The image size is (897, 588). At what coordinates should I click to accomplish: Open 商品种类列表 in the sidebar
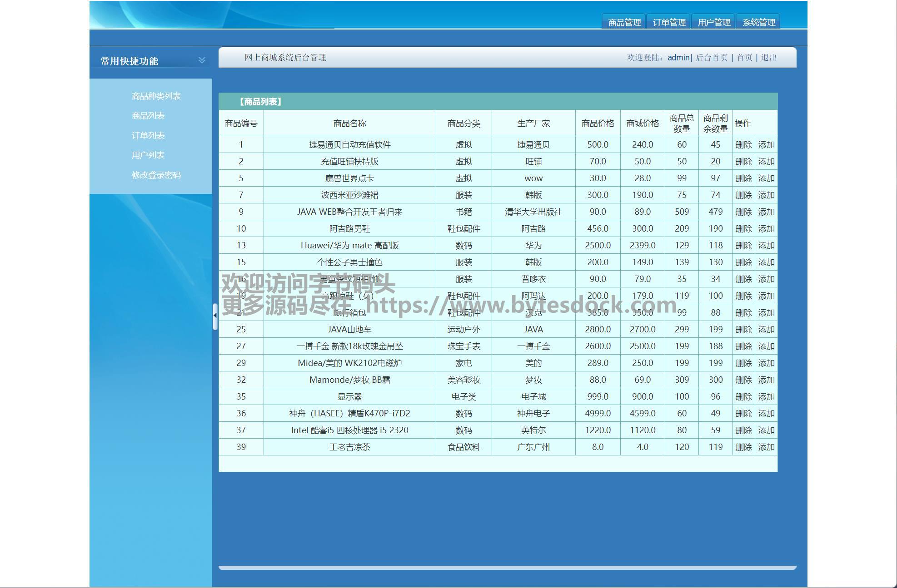point(156,96)
